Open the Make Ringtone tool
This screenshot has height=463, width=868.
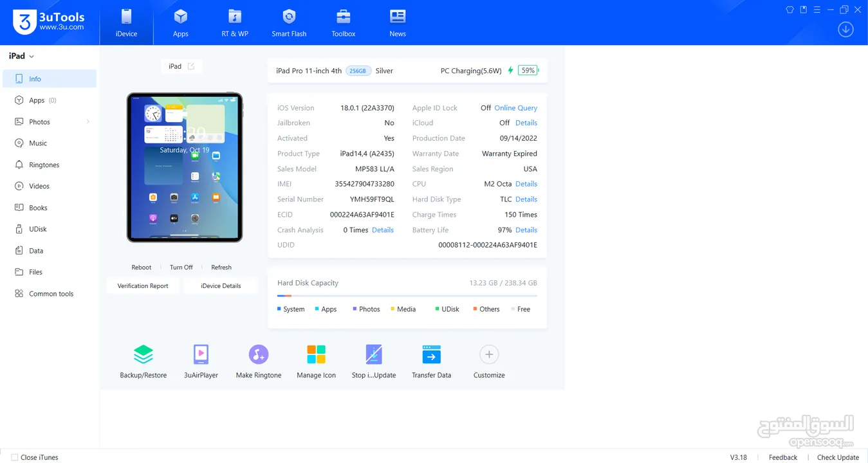coord(259,361)
